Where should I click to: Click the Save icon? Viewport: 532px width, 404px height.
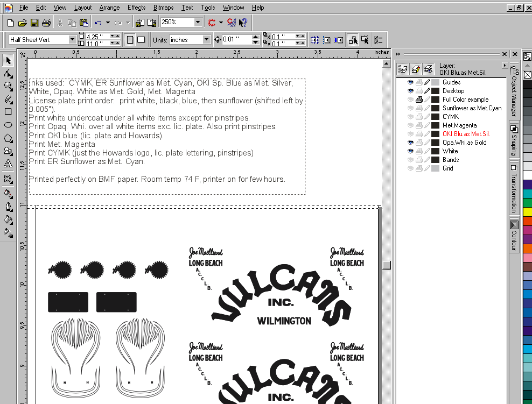point(34,23)
